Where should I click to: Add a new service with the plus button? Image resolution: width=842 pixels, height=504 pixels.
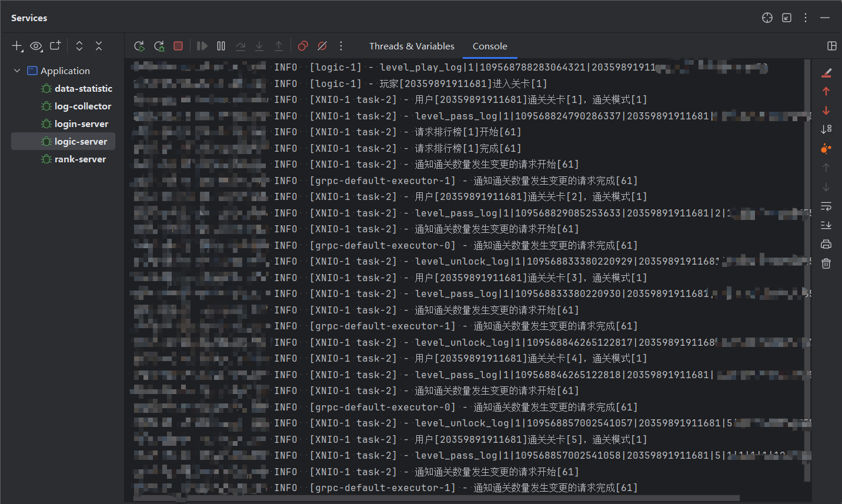pos(16,46)
